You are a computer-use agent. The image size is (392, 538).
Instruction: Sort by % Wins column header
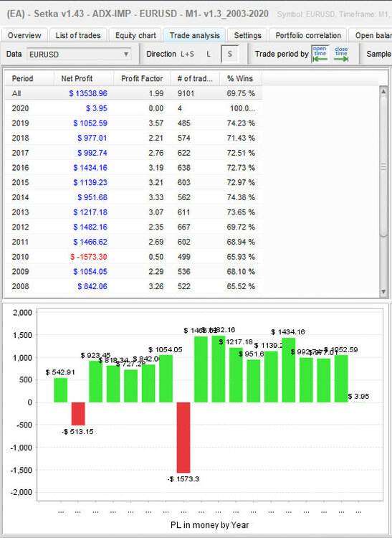pos(240,79)
